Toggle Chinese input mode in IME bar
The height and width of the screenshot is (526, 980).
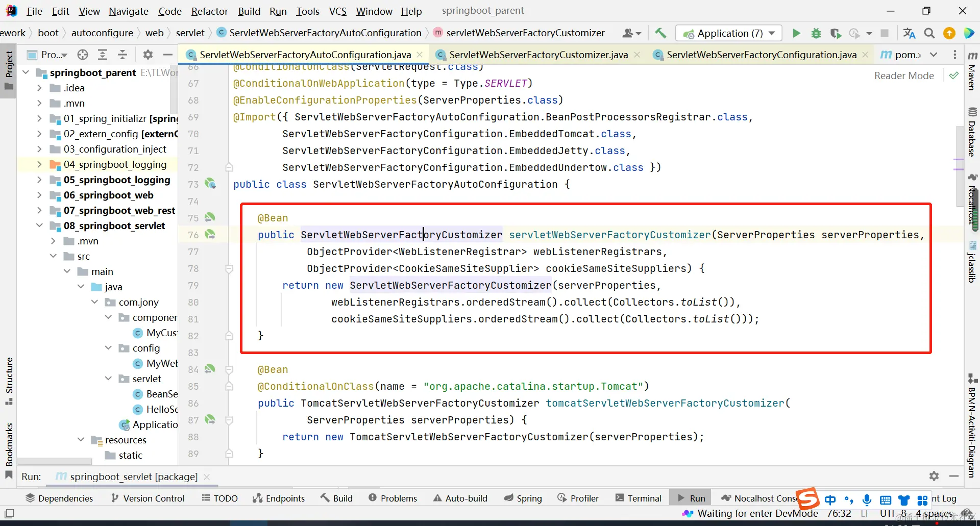pyautogui.click(x=830, y=500)
